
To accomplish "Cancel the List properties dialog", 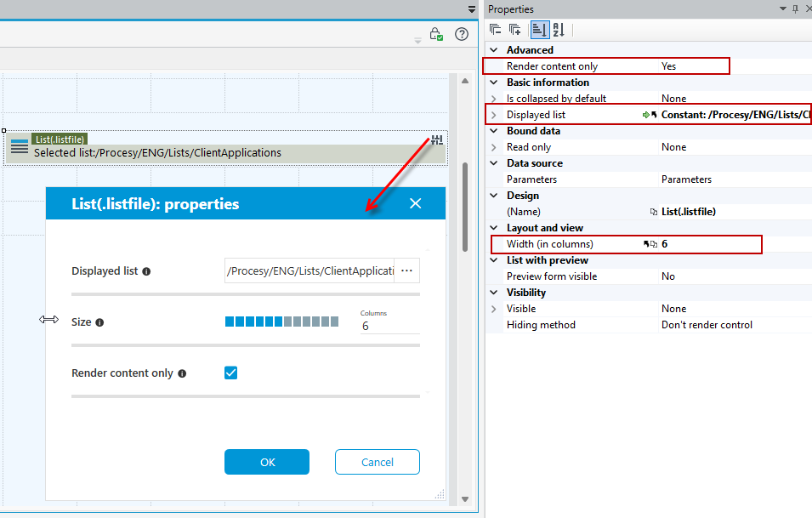I will pyautogui.click(x=378, y=462).
